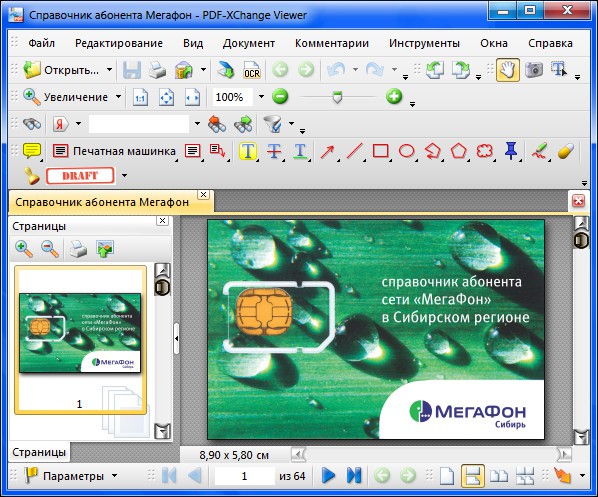
Task: Select the Underline text tool
Action: click(300, 151)
